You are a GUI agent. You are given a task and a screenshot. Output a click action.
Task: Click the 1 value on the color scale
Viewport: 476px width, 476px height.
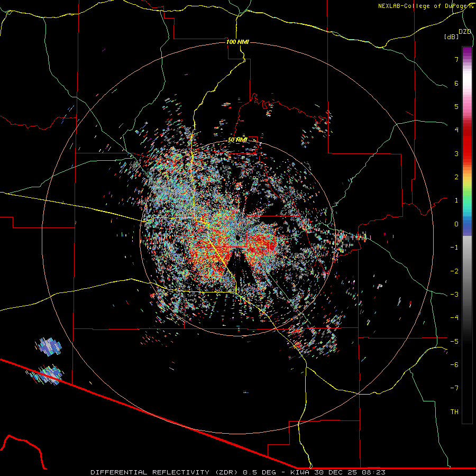pyautogui.click(x=456, y=200)
